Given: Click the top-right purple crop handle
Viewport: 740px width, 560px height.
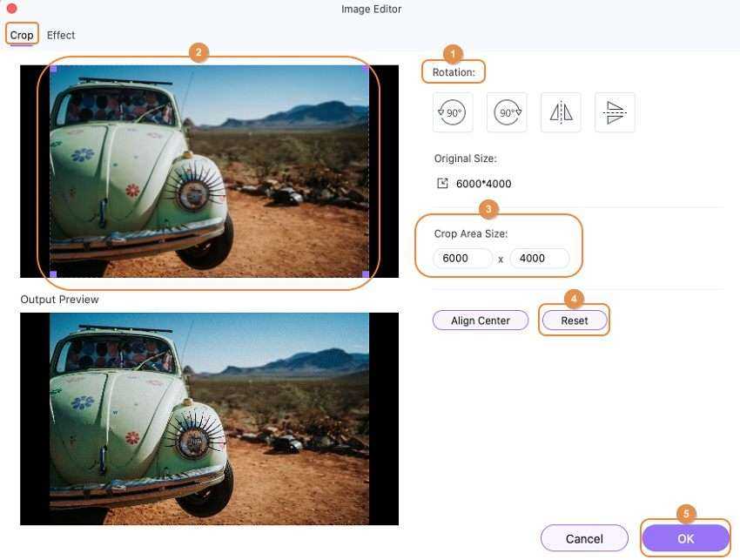Looking at the screenshot, I should (x=366, y=68).
